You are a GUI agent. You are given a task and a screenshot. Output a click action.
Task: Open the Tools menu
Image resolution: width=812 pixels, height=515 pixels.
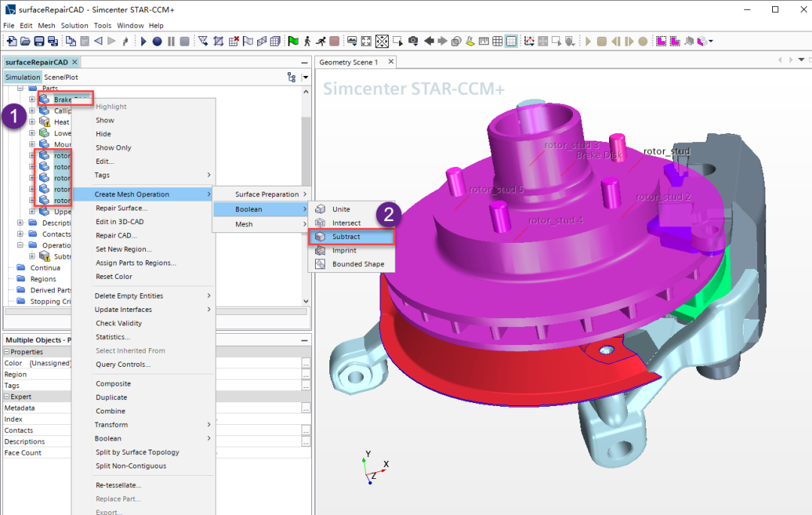(x=102, y=26)
